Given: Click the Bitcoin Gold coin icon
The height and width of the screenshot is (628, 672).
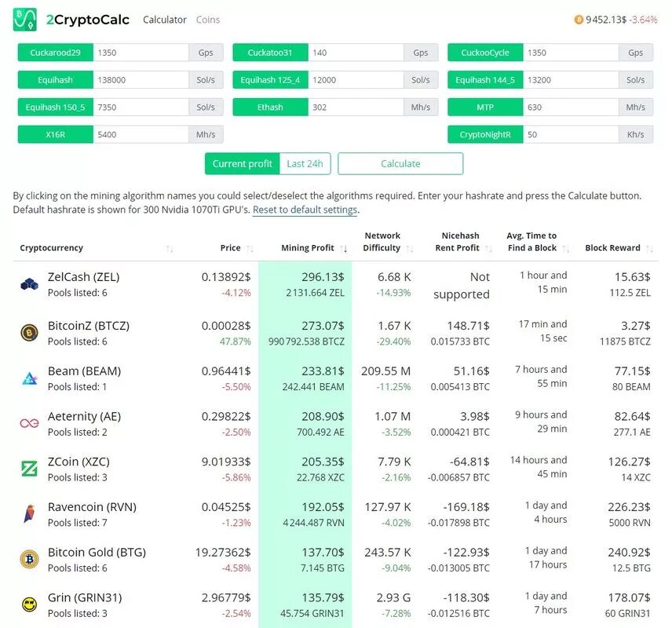Looking at the screenshot, I should [29, 559].
